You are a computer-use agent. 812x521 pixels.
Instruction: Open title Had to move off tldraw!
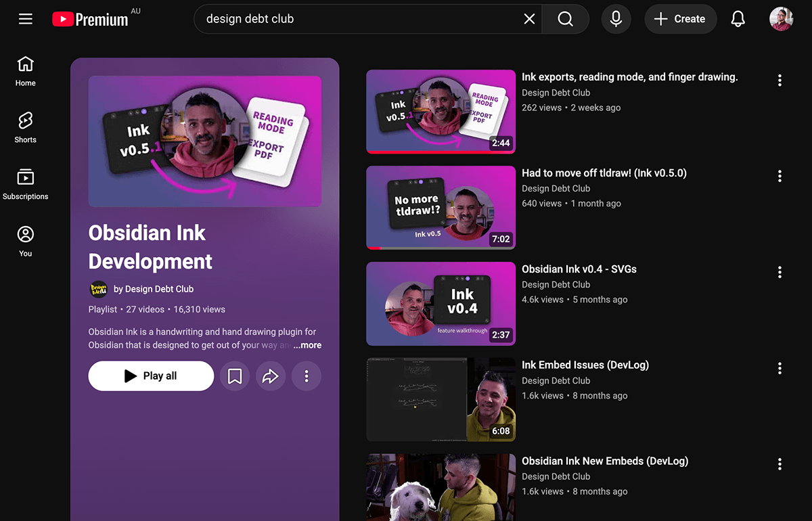tap(604, 173)
